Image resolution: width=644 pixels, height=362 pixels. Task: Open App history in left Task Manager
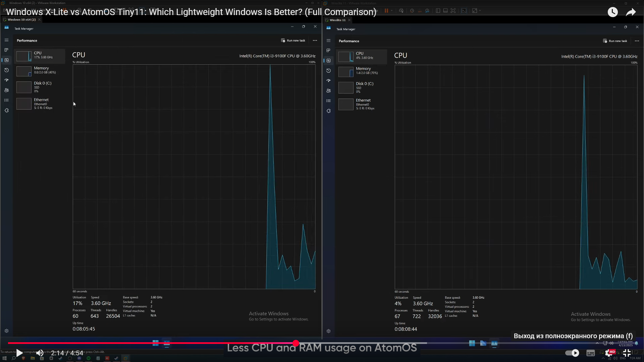(6, 70)
